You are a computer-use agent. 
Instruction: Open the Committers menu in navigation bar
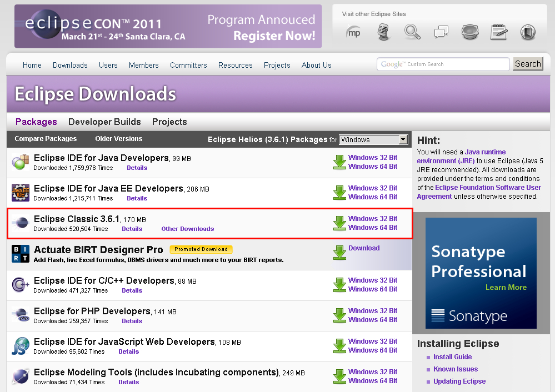(188, 65)
